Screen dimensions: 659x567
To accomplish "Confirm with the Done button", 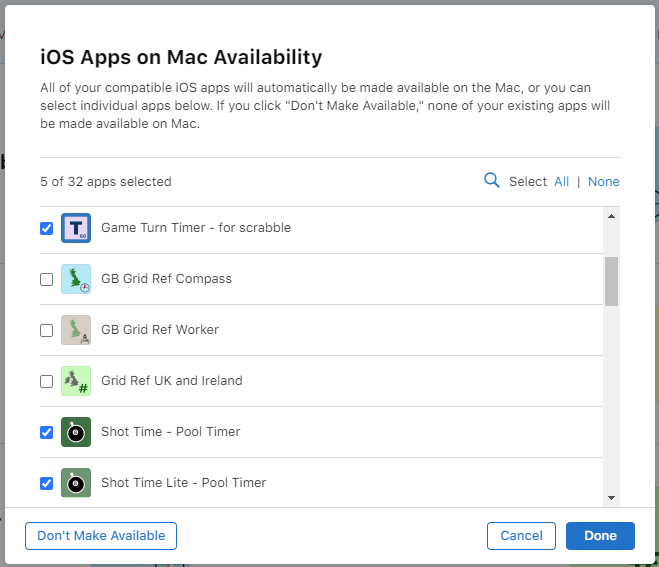I will (x=600, y=535).
